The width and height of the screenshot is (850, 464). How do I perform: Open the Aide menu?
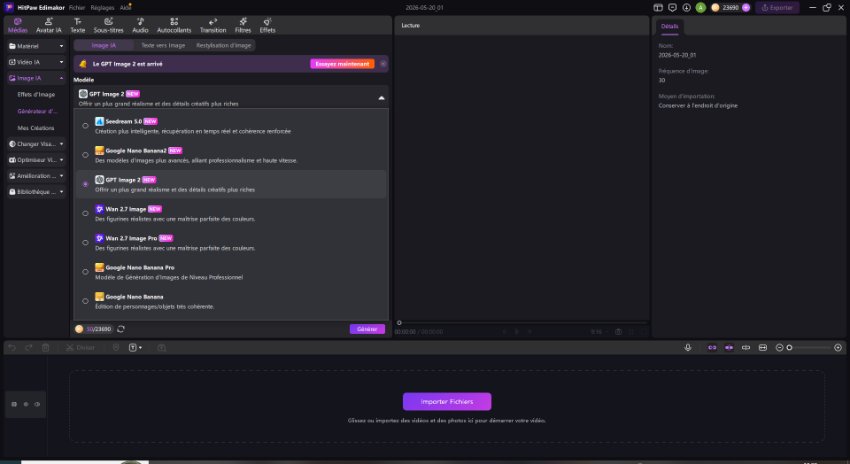[125, 8]
